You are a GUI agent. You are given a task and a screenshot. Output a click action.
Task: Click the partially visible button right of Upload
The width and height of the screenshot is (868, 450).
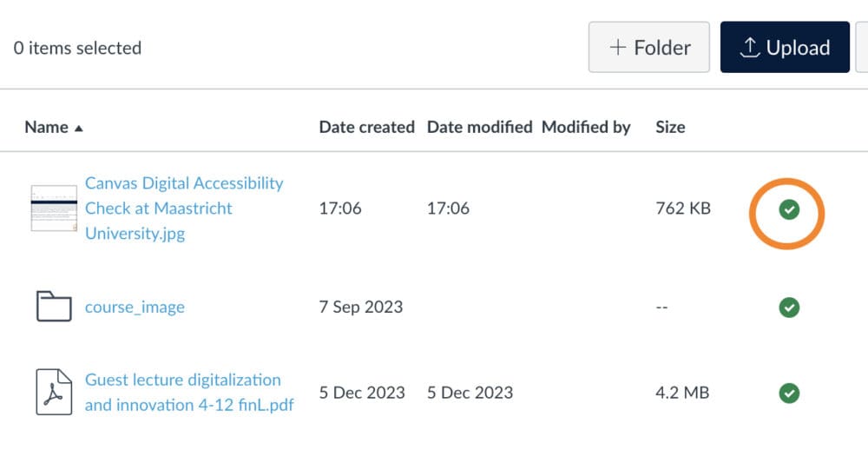point(862,48)
